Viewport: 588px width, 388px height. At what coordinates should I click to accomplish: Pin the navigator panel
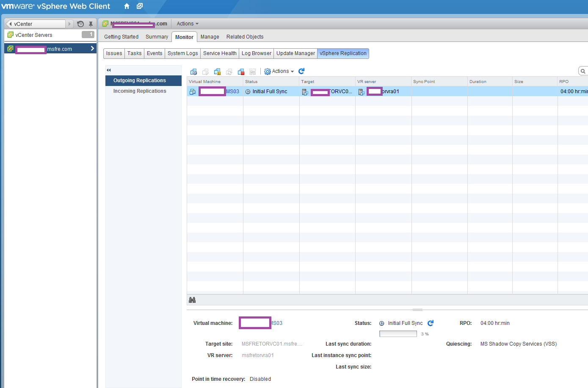click(91, 24)
